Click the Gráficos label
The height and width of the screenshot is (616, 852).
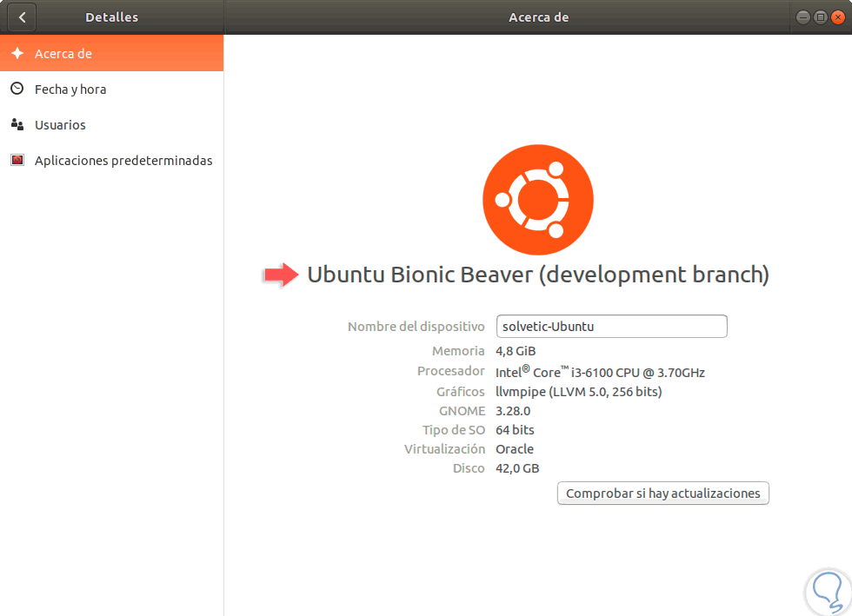tap(460, 392)
